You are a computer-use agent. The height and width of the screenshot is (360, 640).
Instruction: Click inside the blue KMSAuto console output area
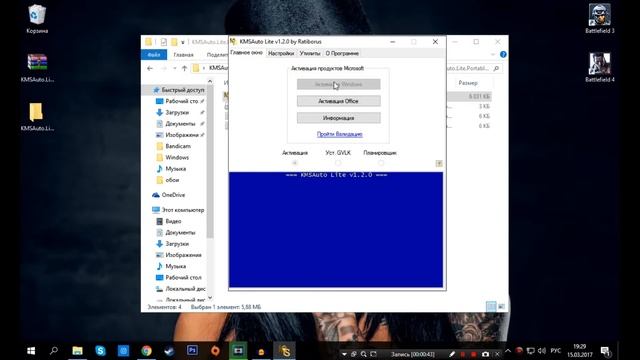336,230
